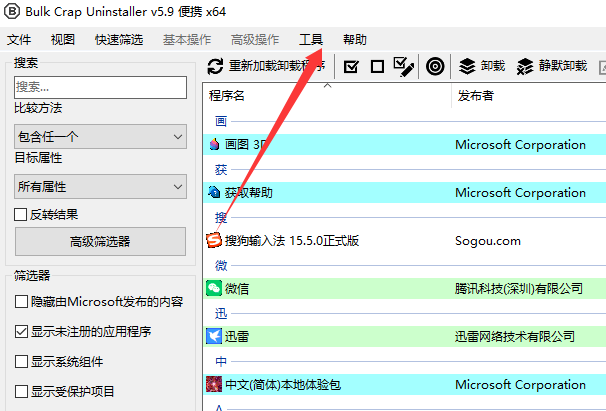Viewport: 606px width, 411px height.
Task: Open the 工具 menu
Action: click(311, 39)
